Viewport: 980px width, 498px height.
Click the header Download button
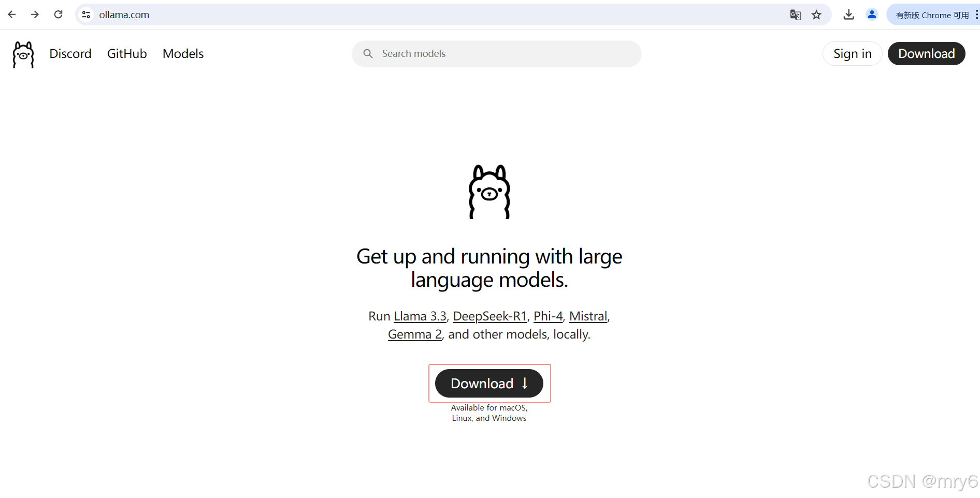(926, 54)
